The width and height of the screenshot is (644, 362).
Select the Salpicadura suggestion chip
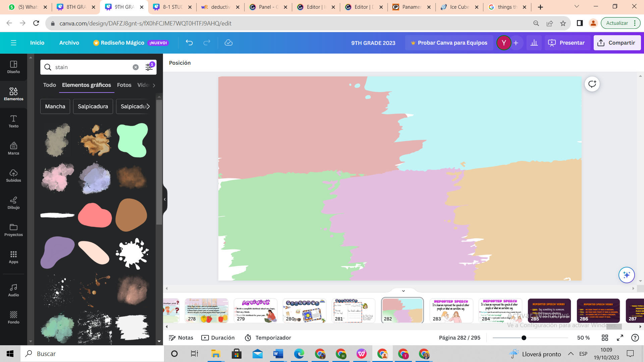tap(93, 106)
